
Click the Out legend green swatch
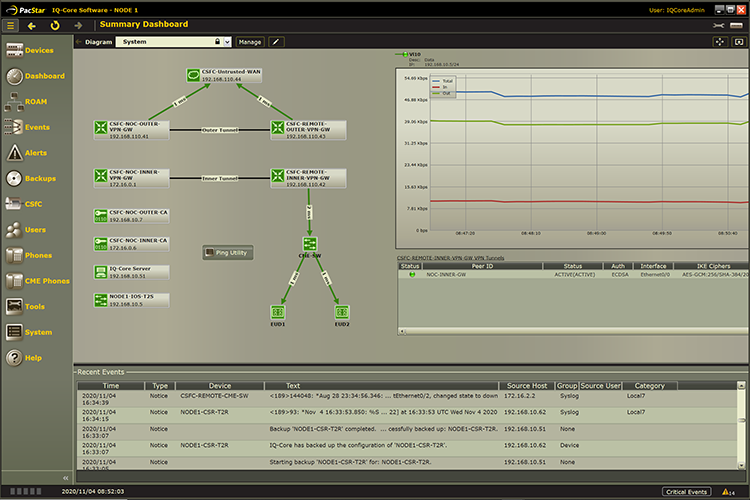[x=436, y=93]
